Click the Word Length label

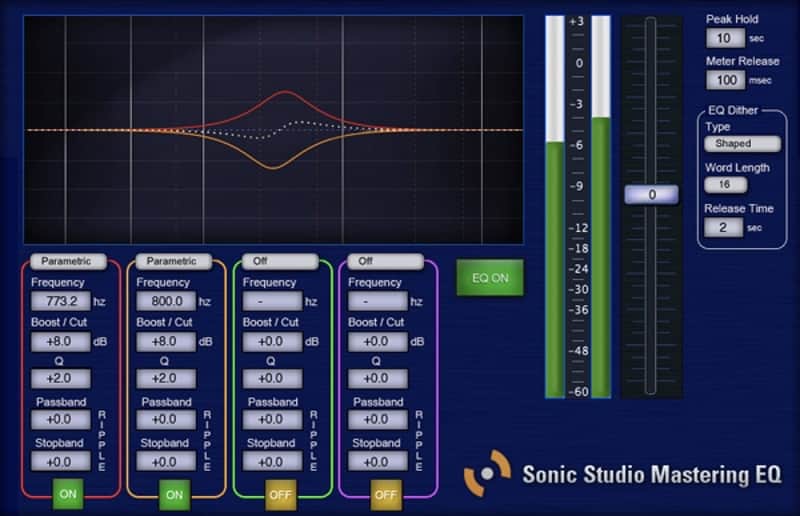tap(737, 167)
